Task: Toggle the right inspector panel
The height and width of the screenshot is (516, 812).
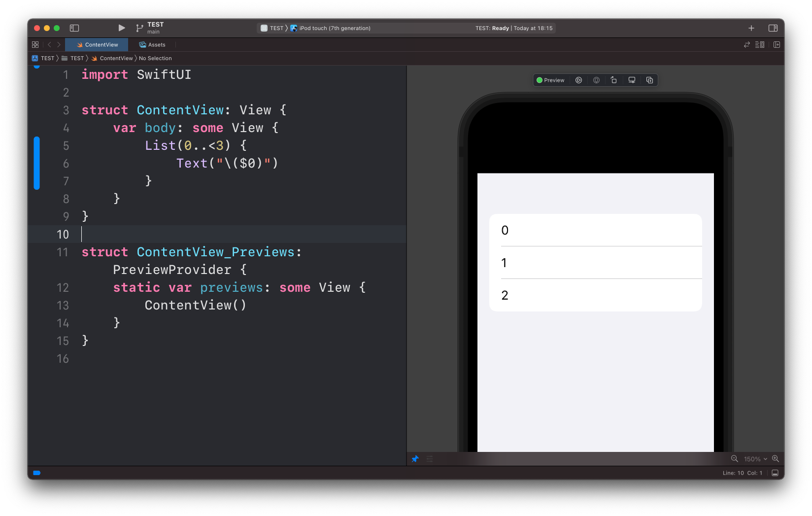Action: (773, 28)
